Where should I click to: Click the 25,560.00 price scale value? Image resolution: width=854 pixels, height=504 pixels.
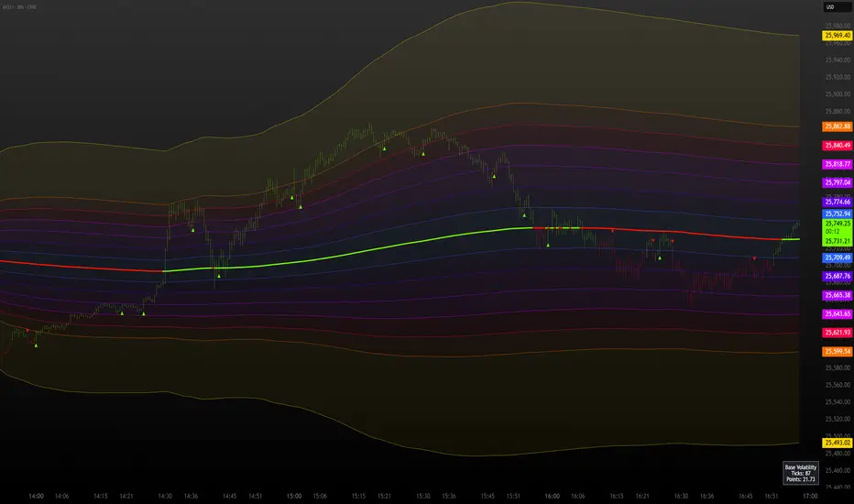coord(838,385)
